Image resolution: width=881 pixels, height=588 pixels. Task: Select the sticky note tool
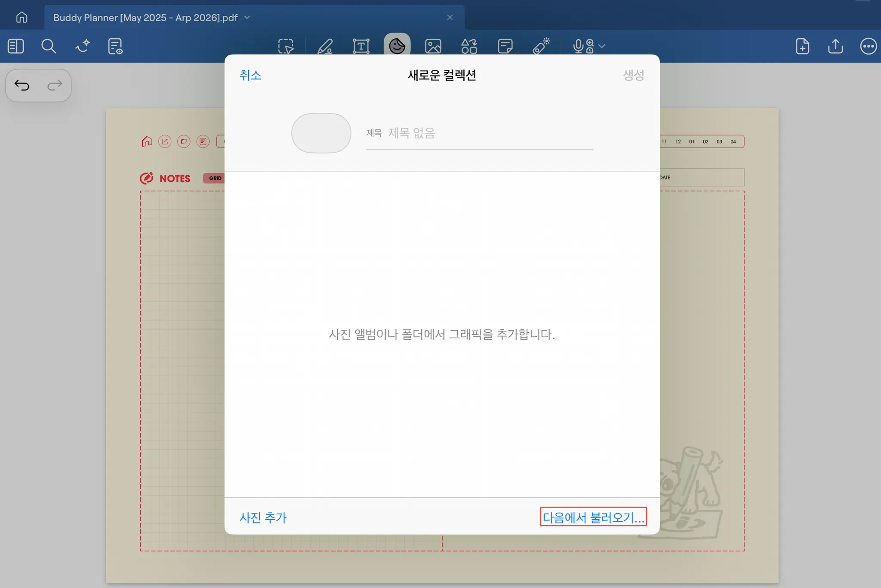(x=505, y=46)
